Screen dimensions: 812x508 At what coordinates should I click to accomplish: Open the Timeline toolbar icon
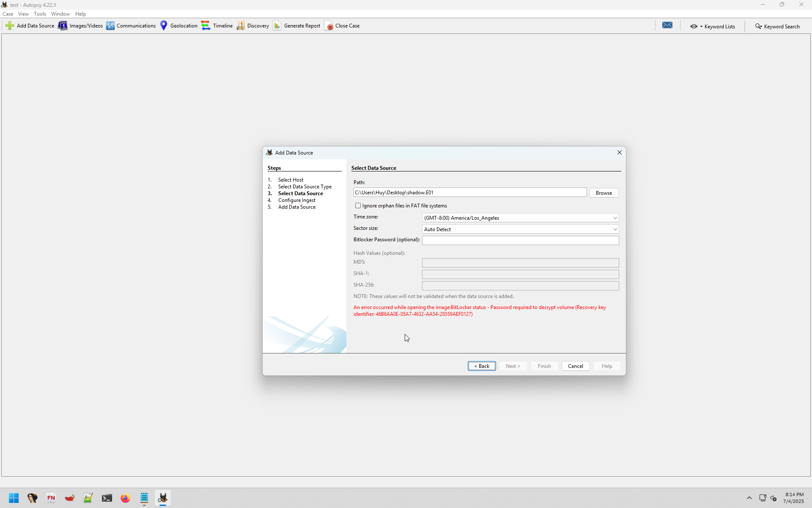(206, 26)
